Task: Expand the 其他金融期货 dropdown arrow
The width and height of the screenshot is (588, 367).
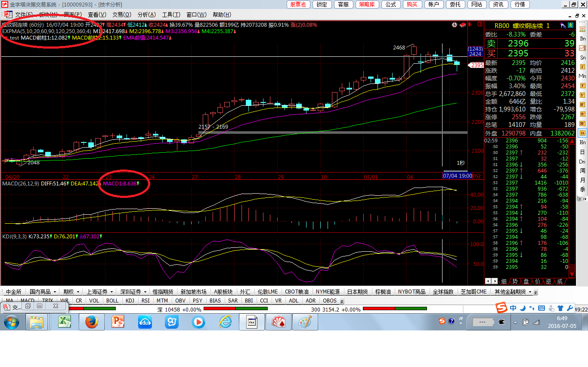Action: (536, 292)
